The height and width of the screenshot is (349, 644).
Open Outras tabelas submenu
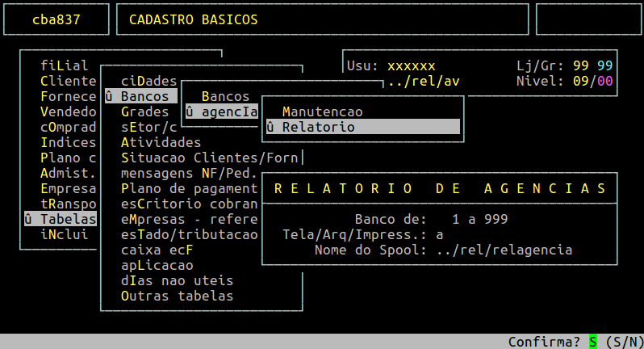pyautogui.click(x=177, y=296)
